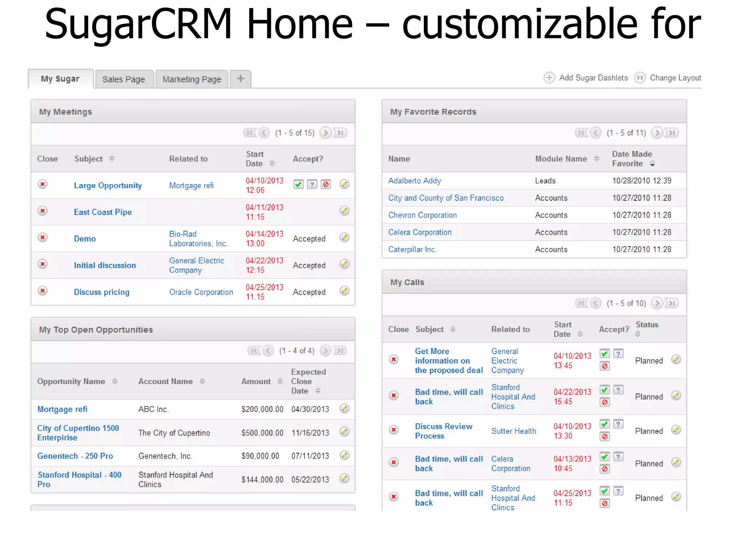Open Discuss Review Process call

click(444, 431)
